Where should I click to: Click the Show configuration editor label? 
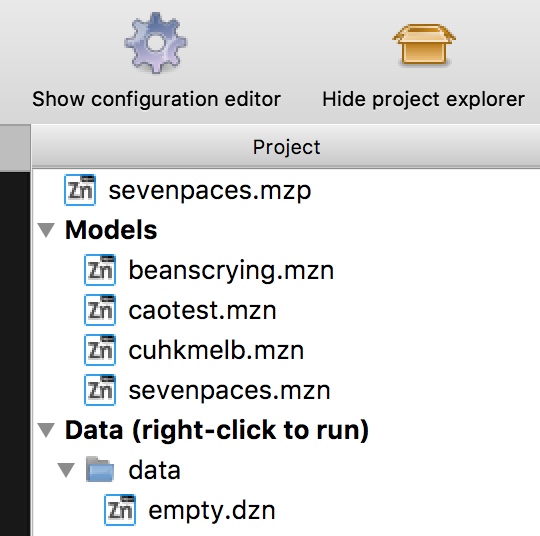[x=156, y=99]
